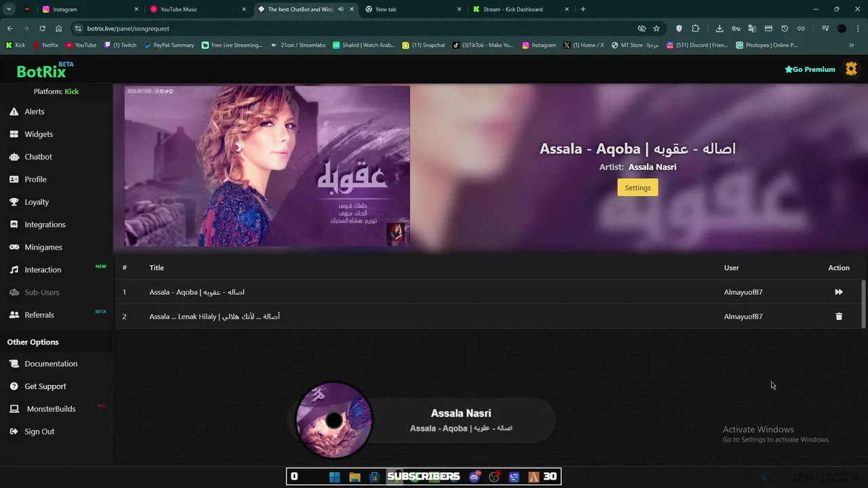Click the tracking protection eye icon
The width and height of the screenshot is (868, 488).
[642, 28]
